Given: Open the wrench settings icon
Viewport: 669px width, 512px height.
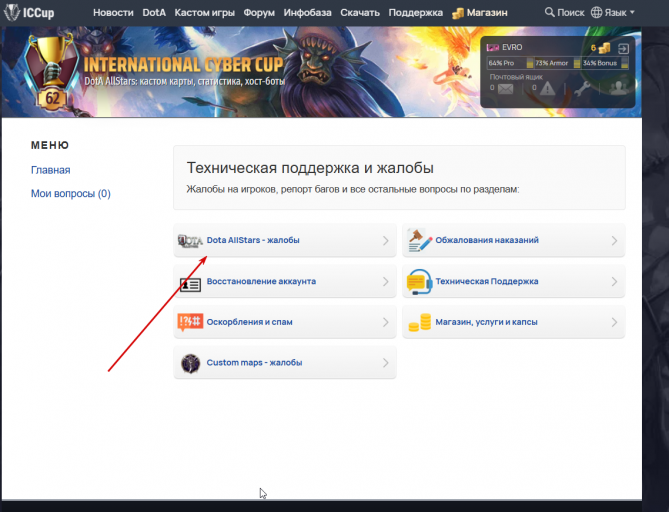Looking at the screenshot, I should coord(582,88).
